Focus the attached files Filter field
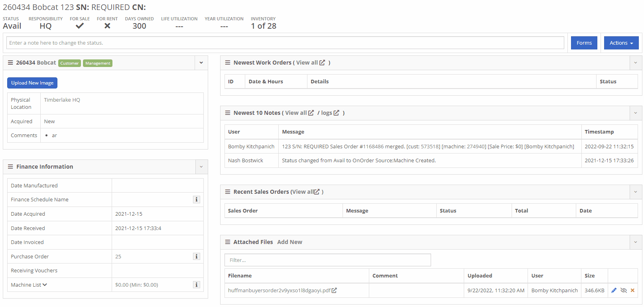Viewport: 644px width, 307px height. pyautogui.click(x=328, y=260)
